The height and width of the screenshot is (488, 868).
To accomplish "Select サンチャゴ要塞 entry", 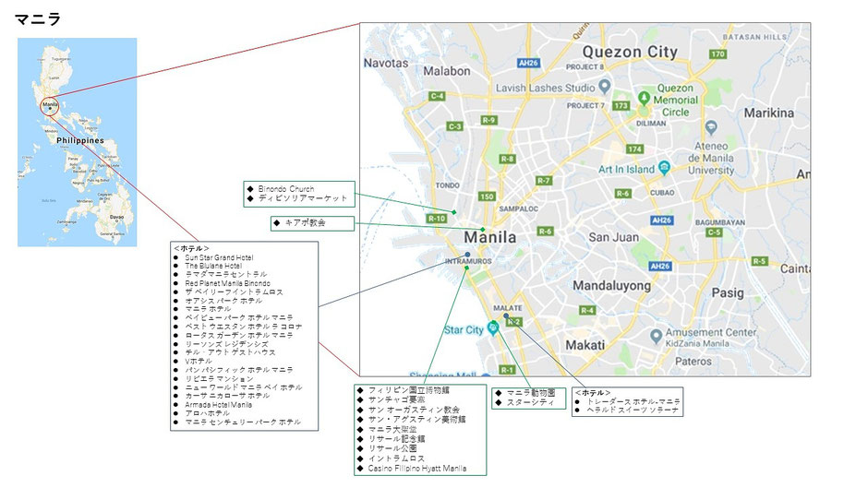I will pos(397,399).
